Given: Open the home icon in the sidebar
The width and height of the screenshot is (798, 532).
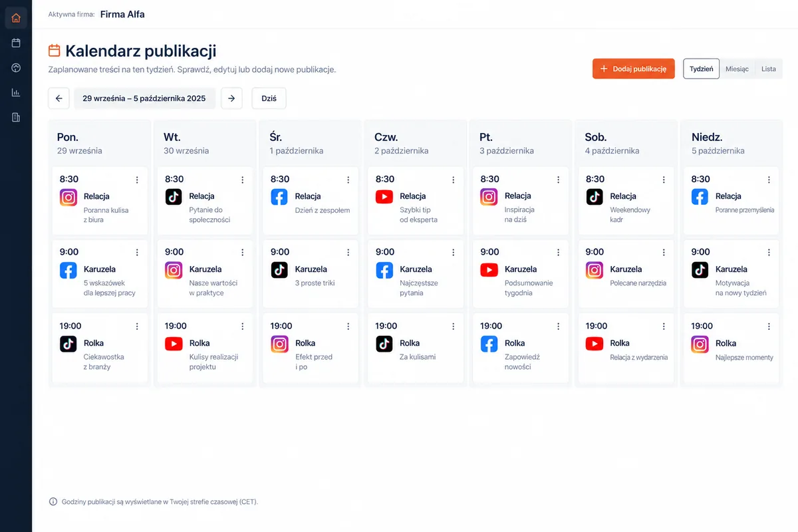Looking at the screenshot, I should (16, 18).
